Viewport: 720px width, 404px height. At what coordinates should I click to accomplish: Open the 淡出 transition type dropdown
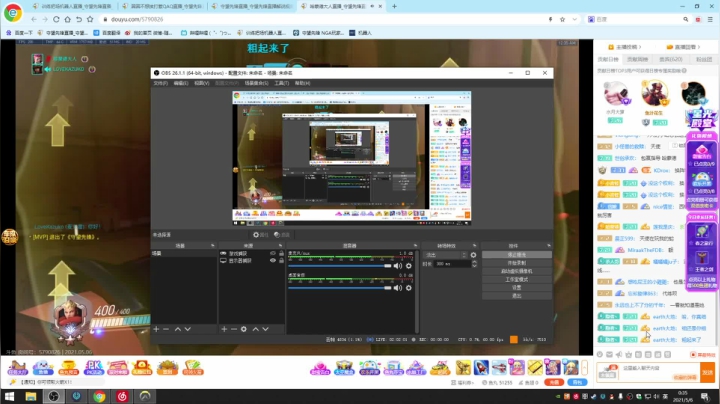(x=446, y=255)
